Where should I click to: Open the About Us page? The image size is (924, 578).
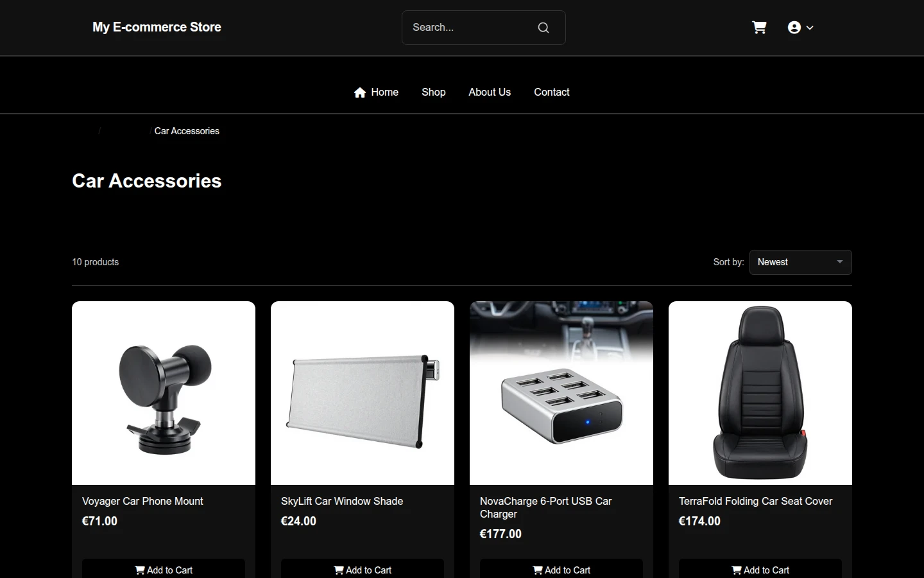pyautogui.click(x=490, y=92)
